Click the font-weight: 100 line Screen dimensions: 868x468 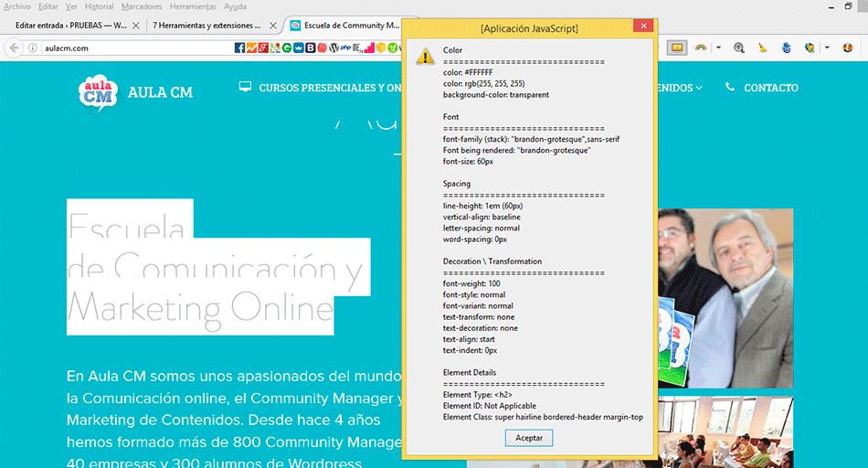(471, 283)
